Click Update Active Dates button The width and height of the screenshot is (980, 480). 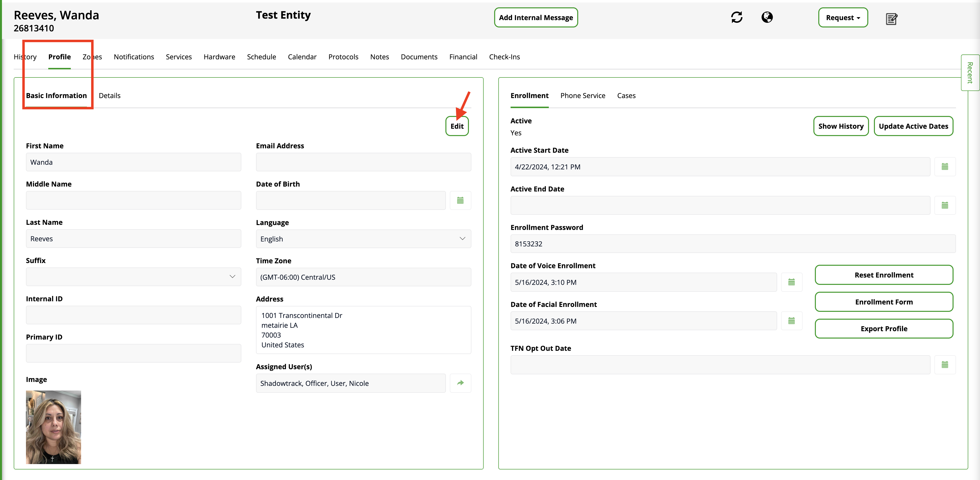tap(913, 126)
